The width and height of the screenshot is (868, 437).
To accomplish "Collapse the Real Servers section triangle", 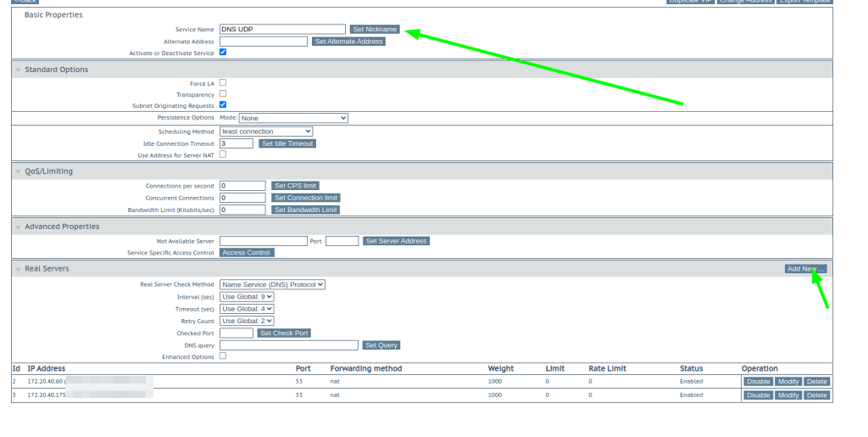I will tap(18, 269).
